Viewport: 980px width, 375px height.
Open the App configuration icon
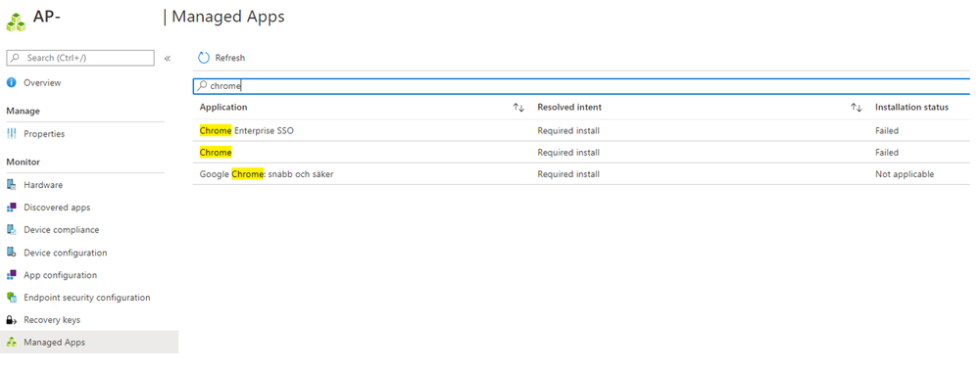(11, 275)
